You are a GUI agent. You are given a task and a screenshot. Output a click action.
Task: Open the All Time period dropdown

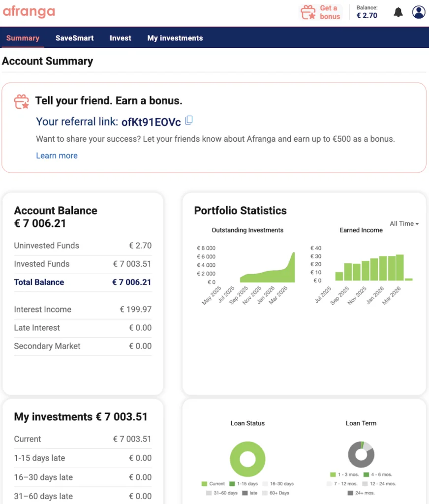tap(403, 223)
